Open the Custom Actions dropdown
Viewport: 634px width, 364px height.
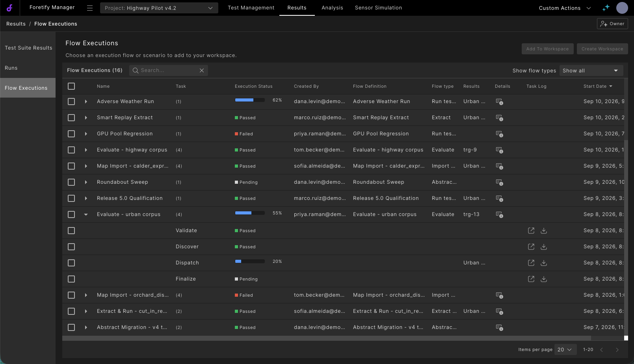pyautogui.click(x=565, y=8)
